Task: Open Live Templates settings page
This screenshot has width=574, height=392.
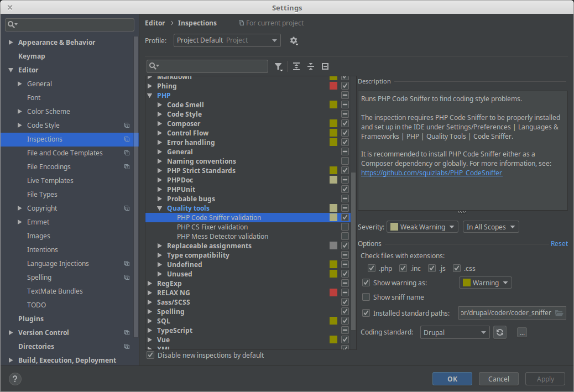Action: pos(50,180)
